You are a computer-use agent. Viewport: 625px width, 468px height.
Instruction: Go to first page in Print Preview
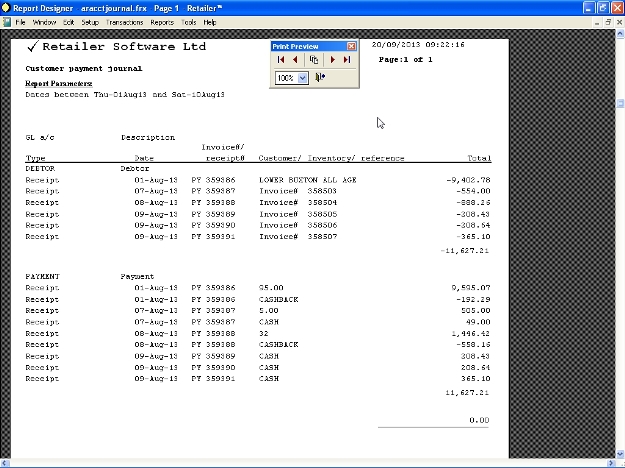[282, 60]
